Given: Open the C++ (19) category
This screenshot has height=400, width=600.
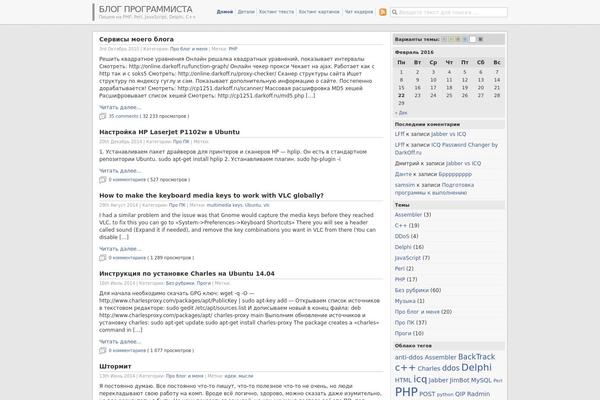Looking at the screenshot, I should [x=401, y=226].
